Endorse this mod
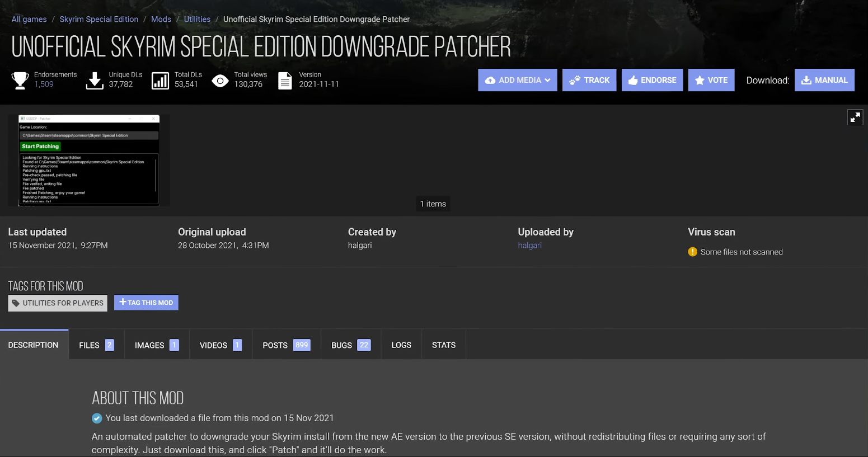This screenshot has width=868, height=457. pos(652,80)
